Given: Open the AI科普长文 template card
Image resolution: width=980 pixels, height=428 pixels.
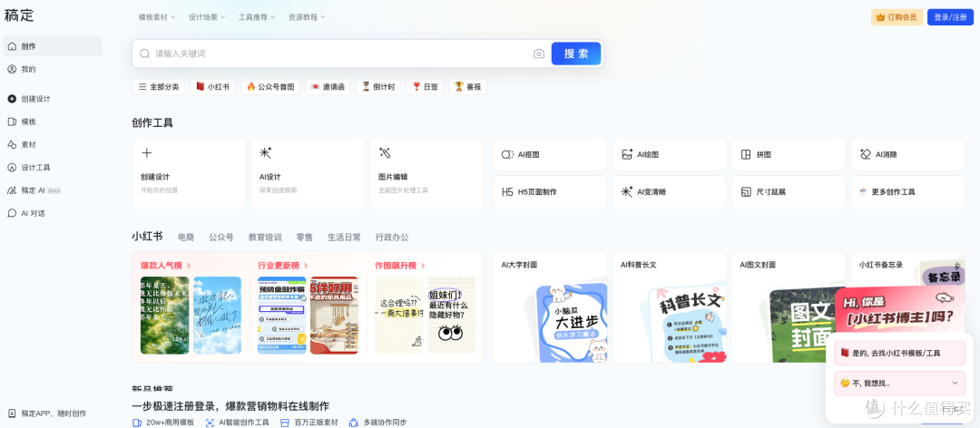Looking at the screenshot, I should click(x=669, y=306).
